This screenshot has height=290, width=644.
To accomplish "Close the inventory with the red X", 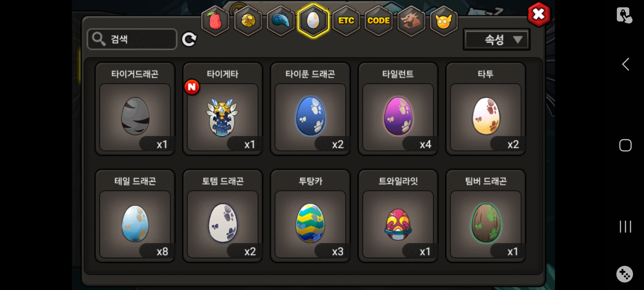I will click(x=539, y=15).
